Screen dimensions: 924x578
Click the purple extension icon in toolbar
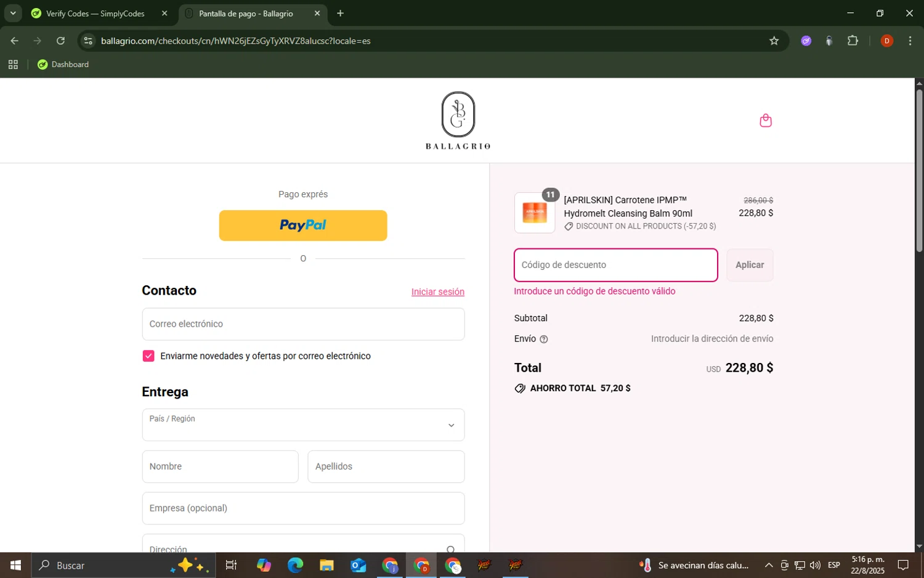806,41
